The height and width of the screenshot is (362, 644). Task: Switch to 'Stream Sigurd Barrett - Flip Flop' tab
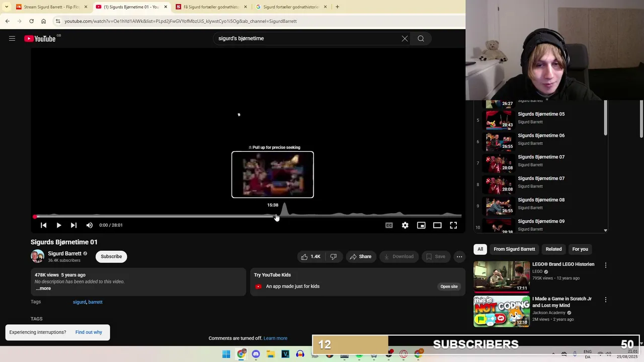point(52,7)
